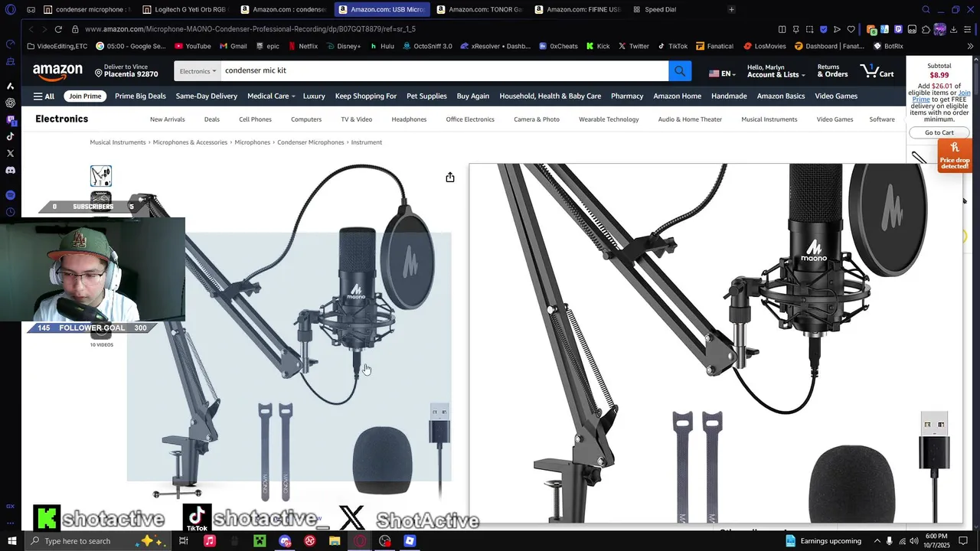The height and width of the screenshot is (551, 980).
Task: Open Returns & Orders
Action: coord(832,71)
